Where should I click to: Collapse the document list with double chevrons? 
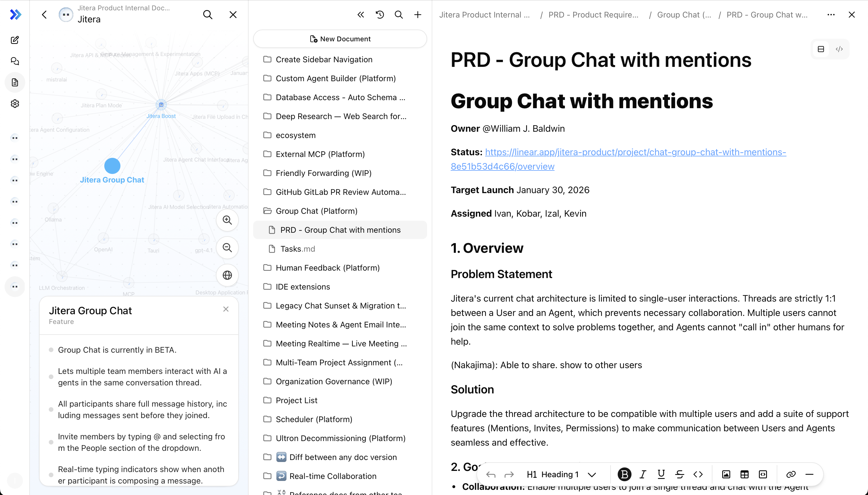[361, 15]
